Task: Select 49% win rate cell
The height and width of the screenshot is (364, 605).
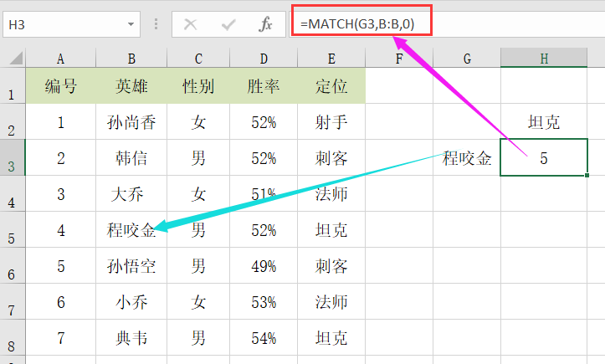Action: (264, 265)
